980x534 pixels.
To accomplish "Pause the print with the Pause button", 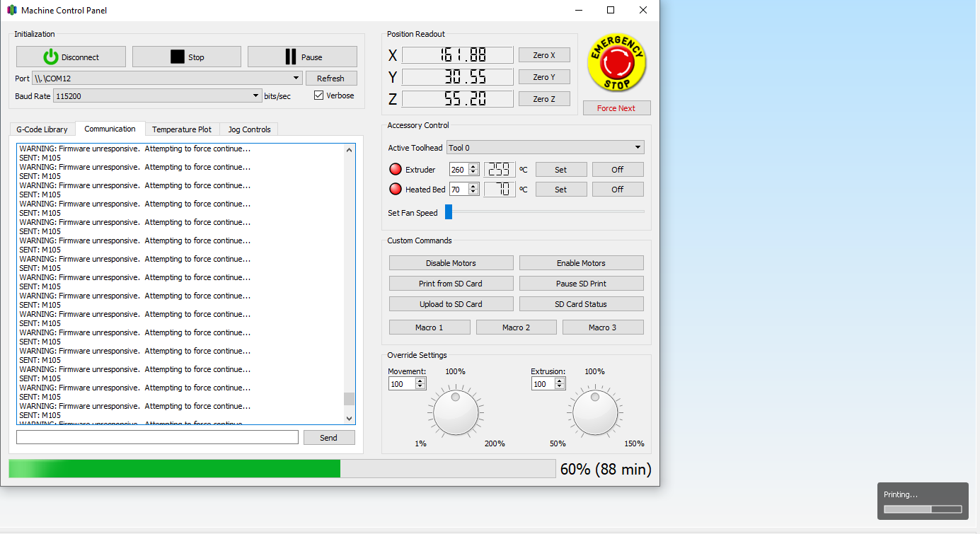I will (302, 57).
